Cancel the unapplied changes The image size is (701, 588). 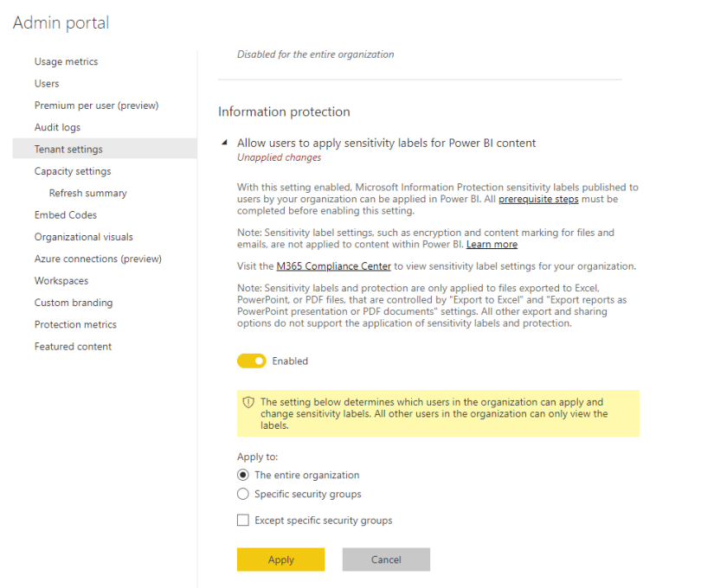click(386, 559)
